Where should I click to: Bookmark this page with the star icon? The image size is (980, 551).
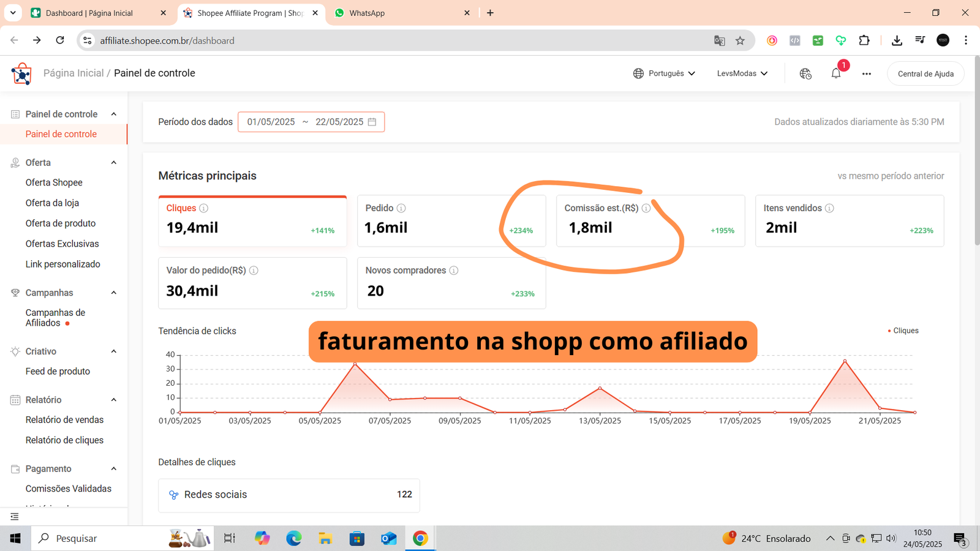[740, 40]
